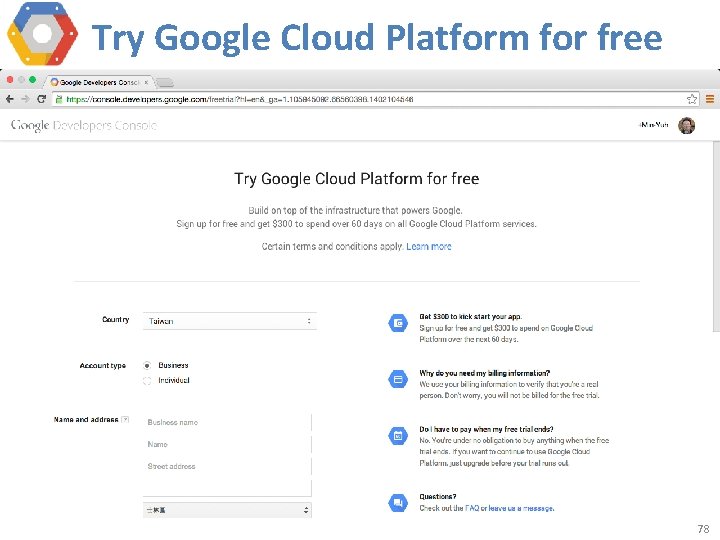Select the Business account type

pos(148,366)
